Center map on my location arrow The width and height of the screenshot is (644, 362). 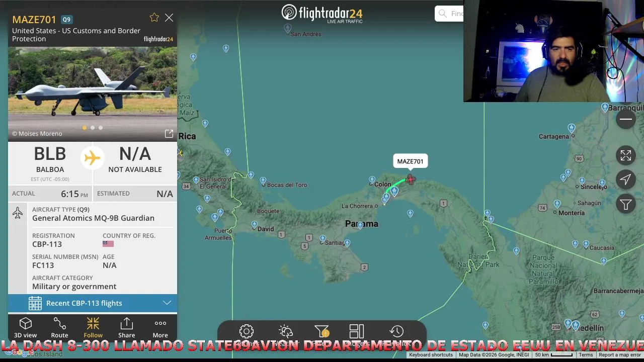(626, 179)
